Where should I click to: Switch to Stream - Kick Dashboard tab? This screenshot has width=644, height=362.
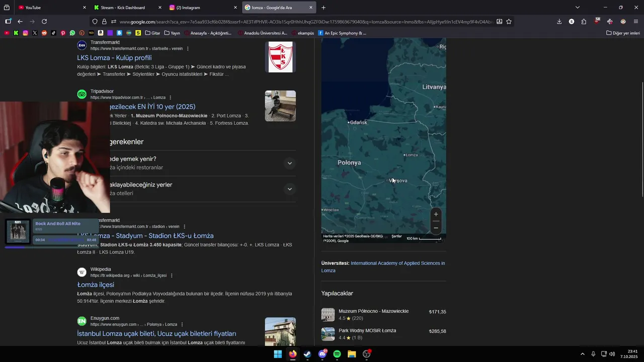127,8
